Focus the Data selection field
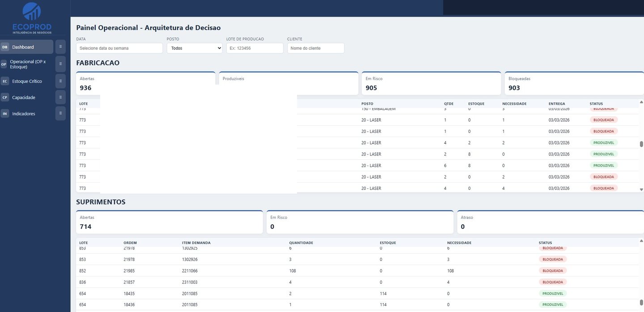The height and width of the screenshot is (312, 644). click(113, 48)
